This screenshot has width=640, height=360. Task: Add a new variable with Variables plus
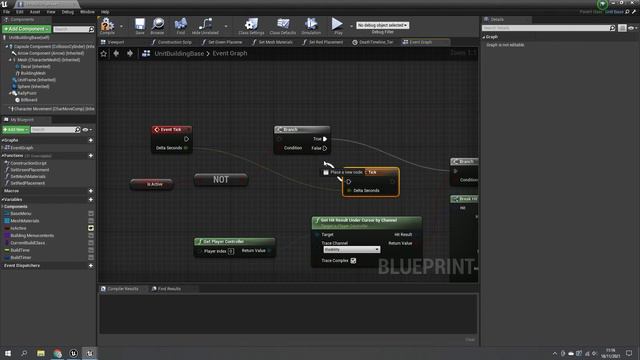pyautogui.click(x=91, y=200)
